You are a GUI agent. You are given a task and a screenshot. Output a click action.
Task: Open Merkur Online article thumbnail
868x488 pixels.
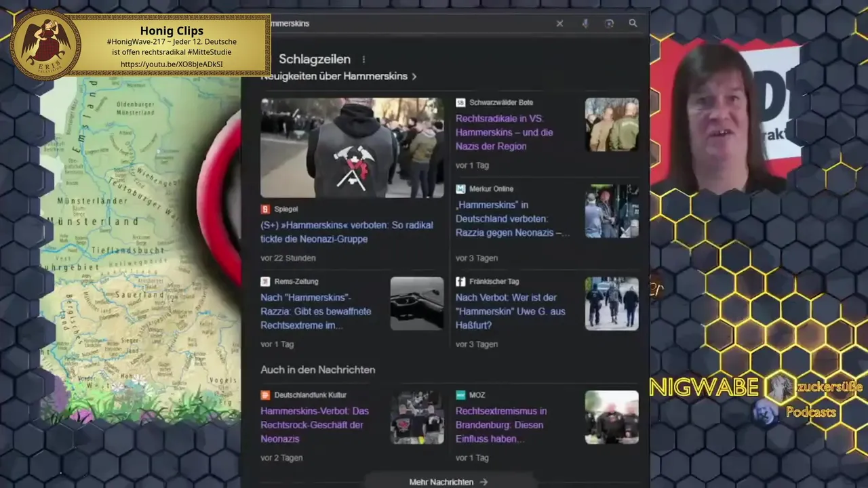[x=612, y=211]
